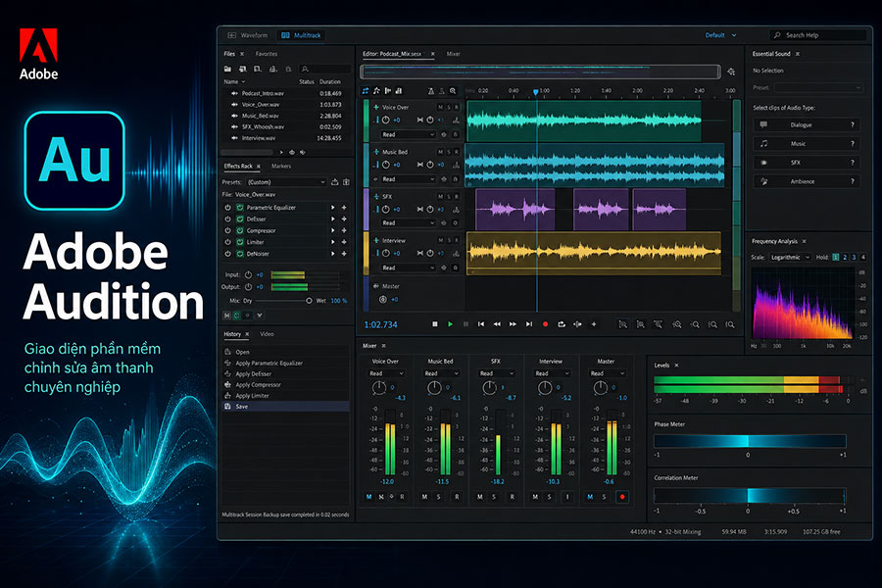The width and height of the screenshot is (882, 588).
Task: Click Move playhead to previous icon
Action: coord(481,324)
